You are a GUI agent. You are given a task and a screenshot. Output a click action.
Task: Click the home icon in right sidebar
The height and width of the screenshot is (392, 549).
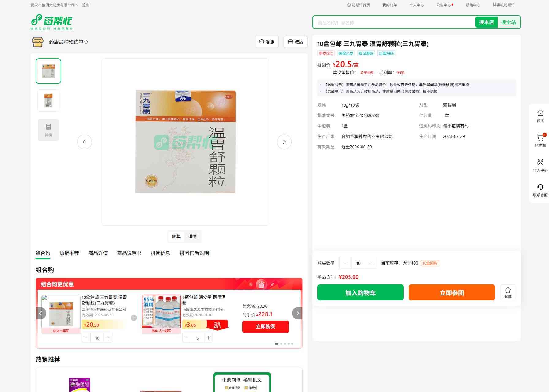[540, 116]
